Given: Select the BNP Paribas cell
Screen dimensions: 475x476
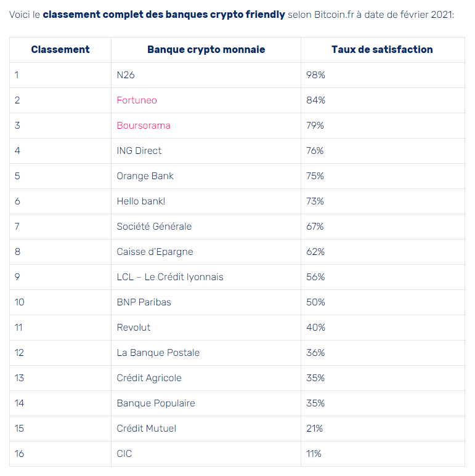Looking at the screenshot, I should (x=144, y=302).
